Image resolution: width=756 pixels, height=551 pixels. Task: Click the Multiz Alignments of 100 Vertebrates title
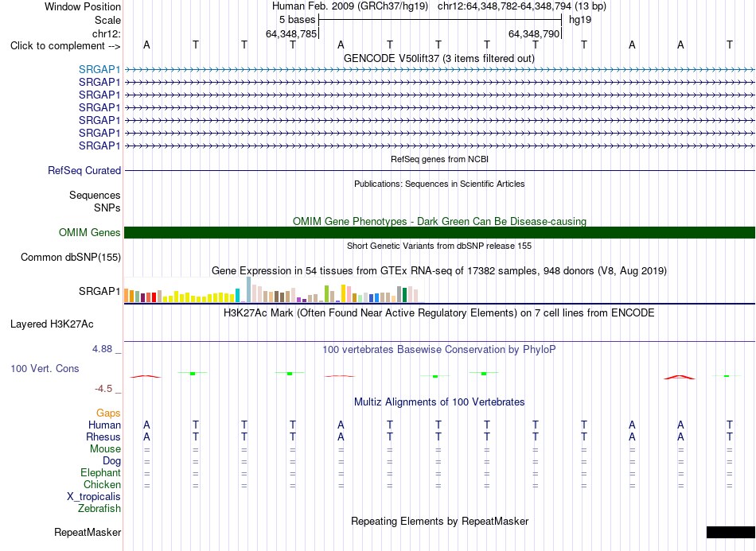point(439,402)
